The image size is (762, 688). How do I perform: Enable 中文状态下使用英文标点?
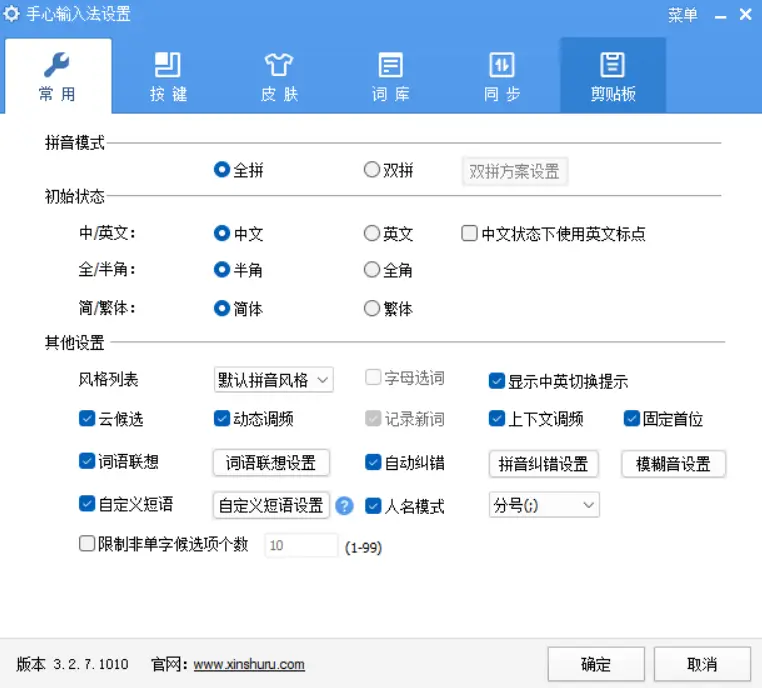pyautogui.click(x=553, y=234)
